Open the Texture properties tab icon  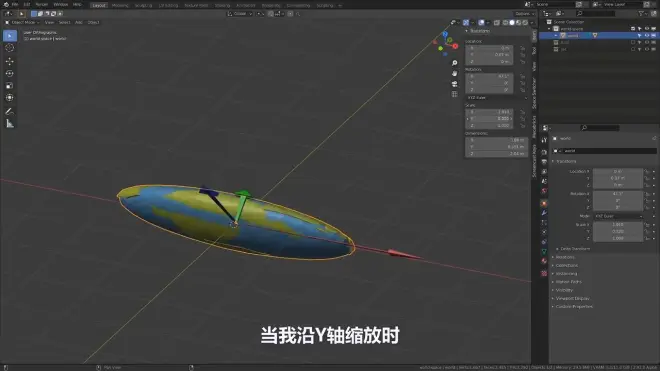click(x=544, y=273)
